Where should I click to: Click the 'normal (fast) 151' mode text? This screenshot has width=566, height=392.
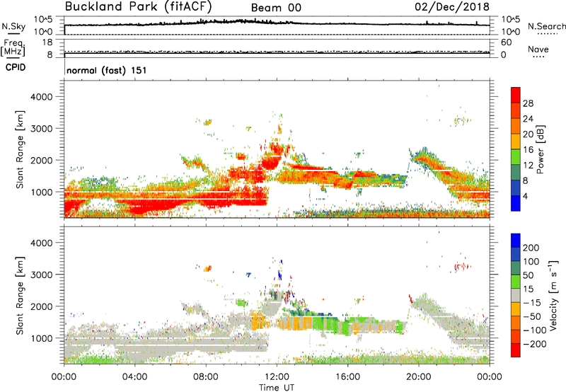(x=107, y=70)
